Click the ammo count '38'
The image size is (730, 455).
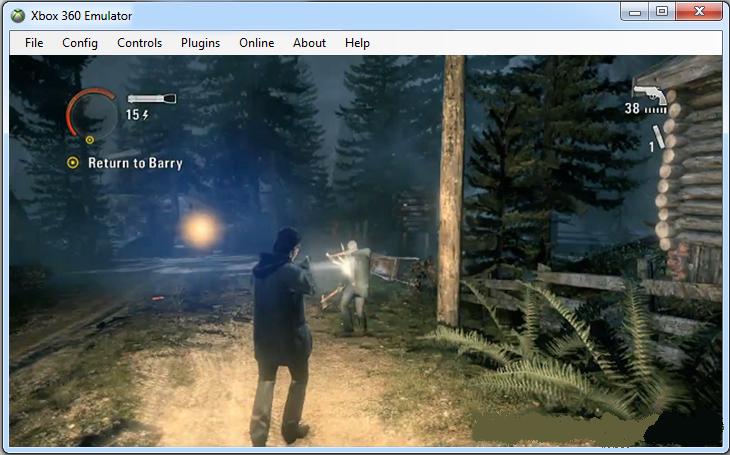tap(632, 109)
